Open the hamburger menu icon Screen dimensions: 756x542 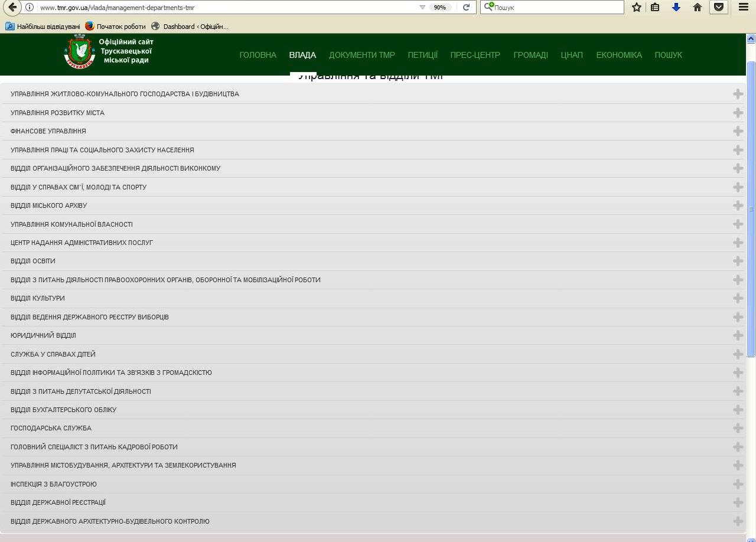click(x=744, y=8)
